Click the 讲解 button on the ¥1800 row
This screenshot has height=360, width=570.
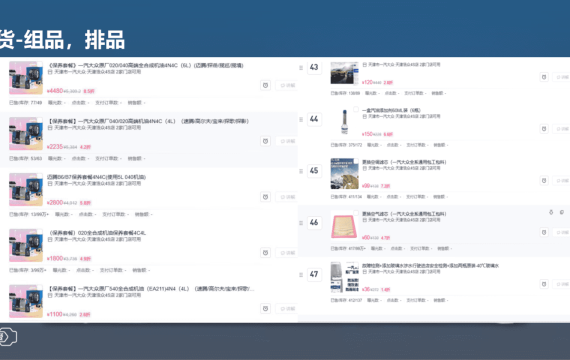click(287, 253)
